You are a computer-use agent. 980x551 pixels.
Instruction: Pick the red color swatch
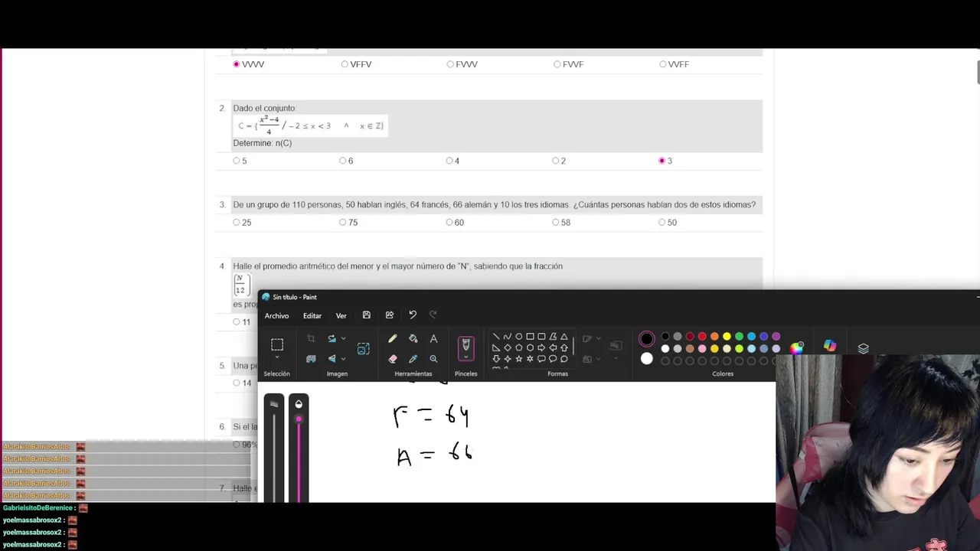702,337
